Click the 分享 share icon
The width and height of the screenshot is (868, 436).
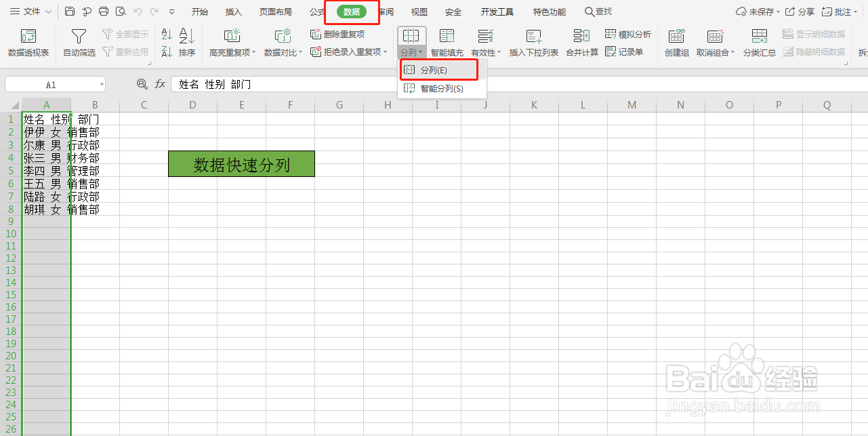800,12
